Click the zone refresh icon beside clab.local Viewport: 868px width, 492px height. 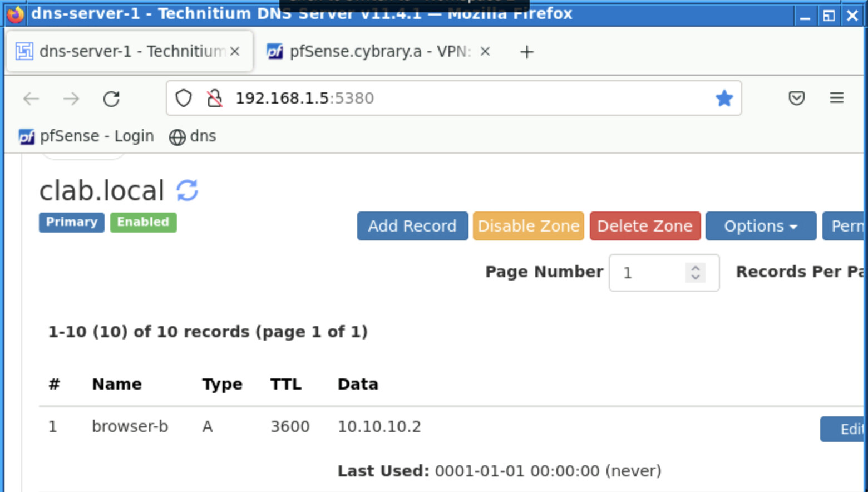coord(187,190)
